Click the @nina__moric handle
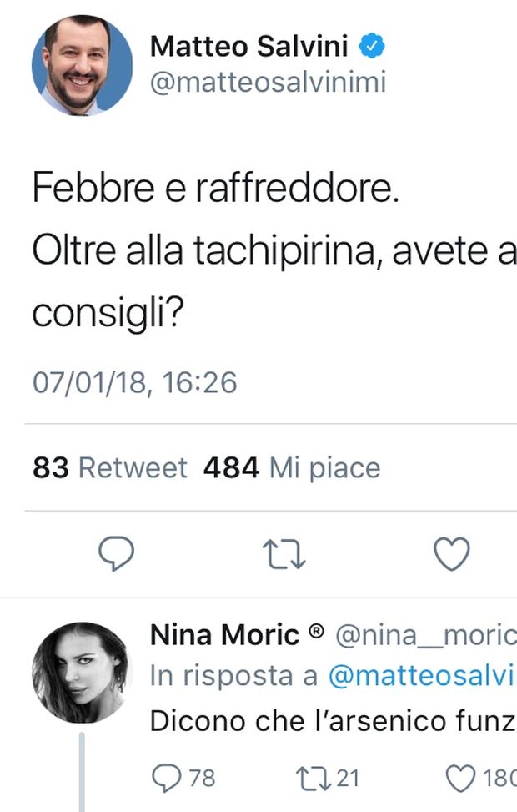Screen dimensions: 517x812 426,636
